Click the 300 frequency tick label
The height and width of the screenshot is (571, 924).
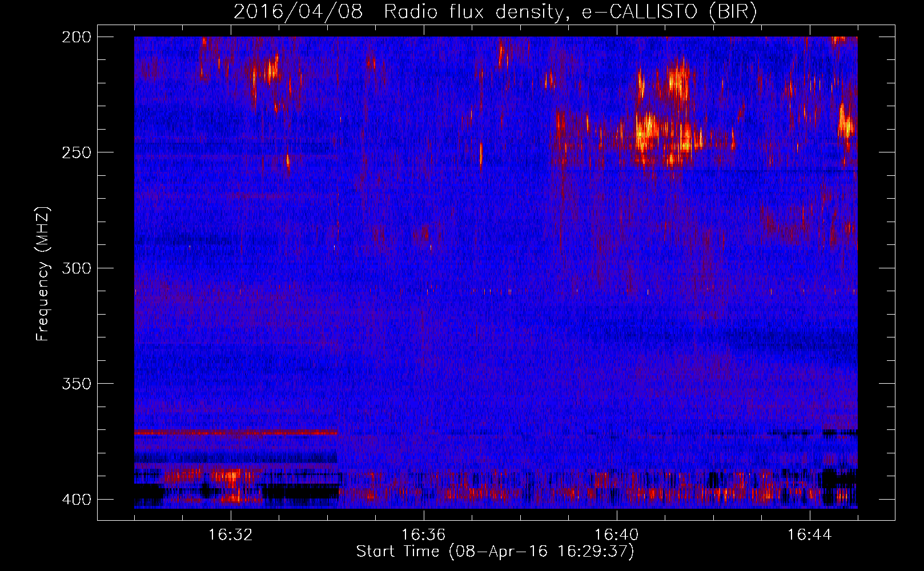[x=77, y=268]
